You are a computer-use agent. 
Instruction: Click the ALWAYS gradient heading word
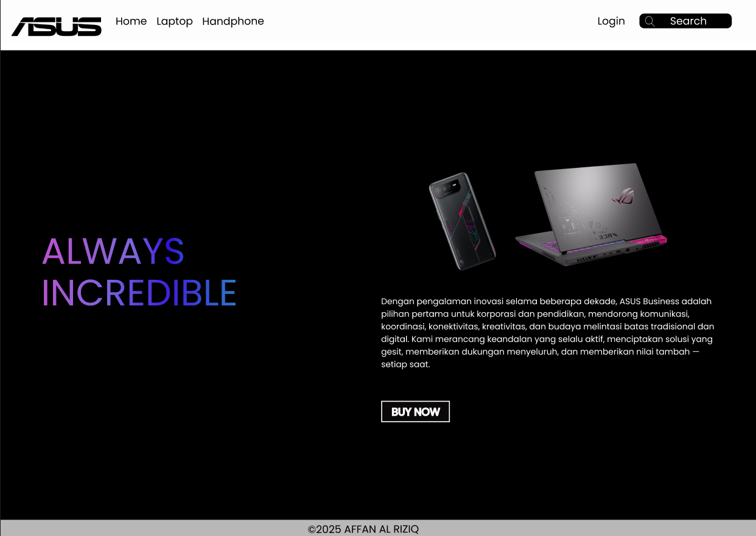(x=113, y=251)
